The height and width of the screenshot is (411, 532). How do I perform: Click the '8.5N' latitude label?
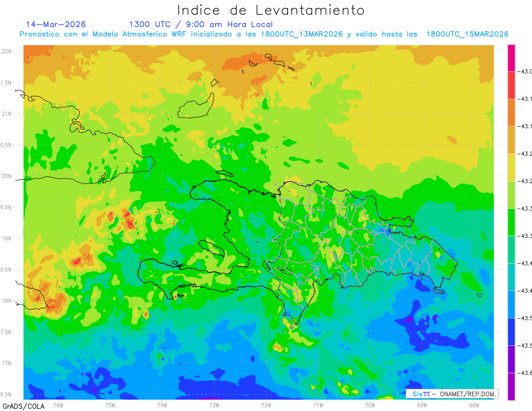click(x=7, y=270)
